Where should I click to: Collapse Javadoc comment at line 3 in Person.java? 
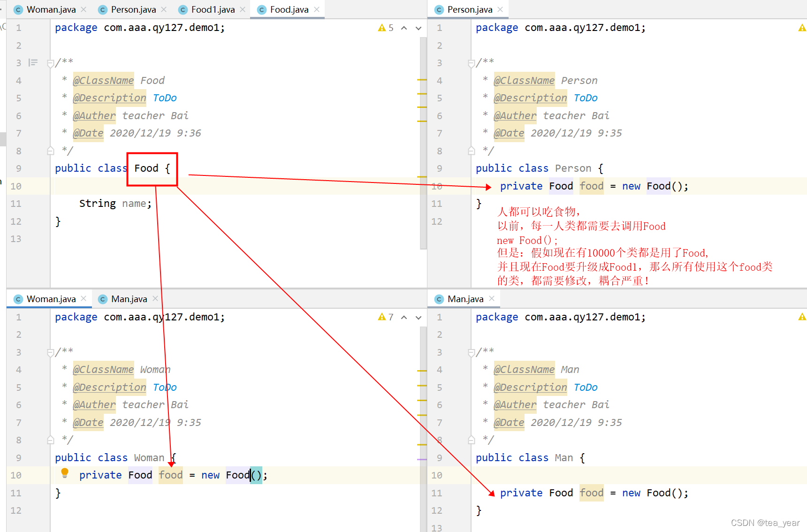pyautogui.click(x=471, y=63)
